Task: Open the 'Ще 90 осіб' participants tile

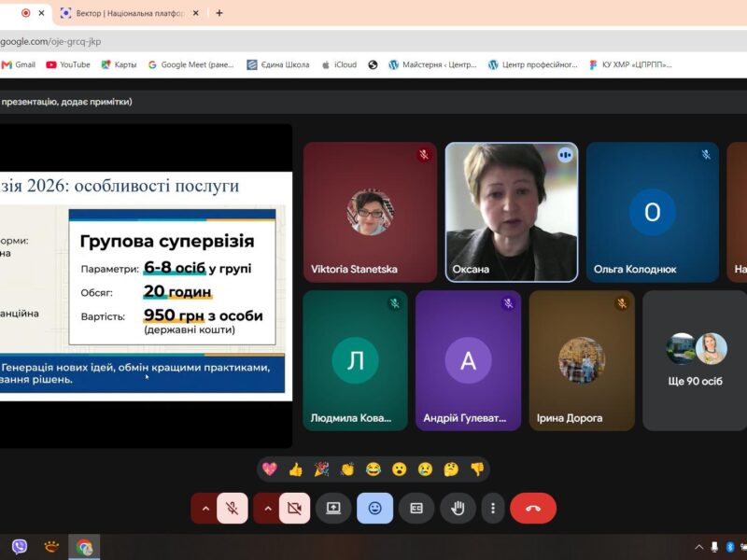Action: coord(695,360)
